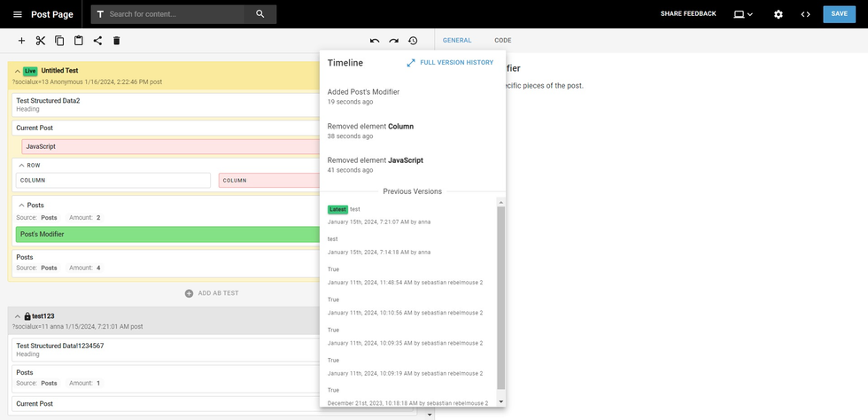The width and height of the screenshot is (868, 420).
Task: Delete using the trash icon
Action: point(116,41)
